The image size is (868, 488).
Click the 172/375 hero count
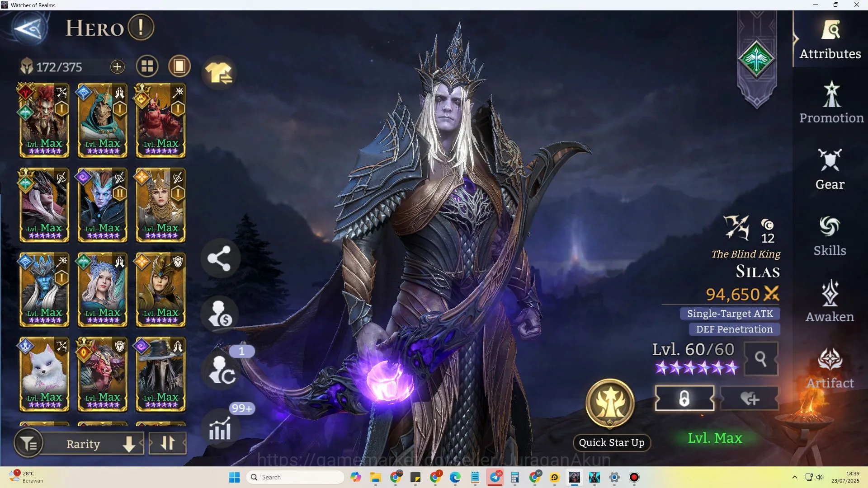[59, 67]
